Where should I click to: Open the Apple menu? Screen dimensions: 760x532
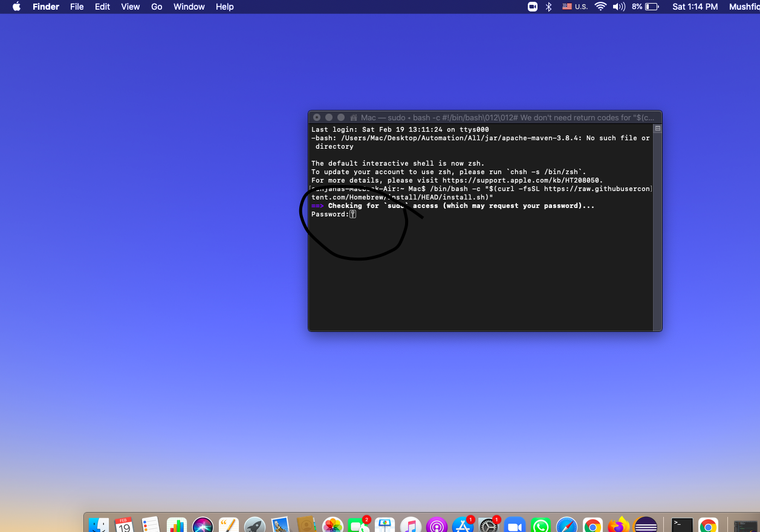tap(16, 7)
